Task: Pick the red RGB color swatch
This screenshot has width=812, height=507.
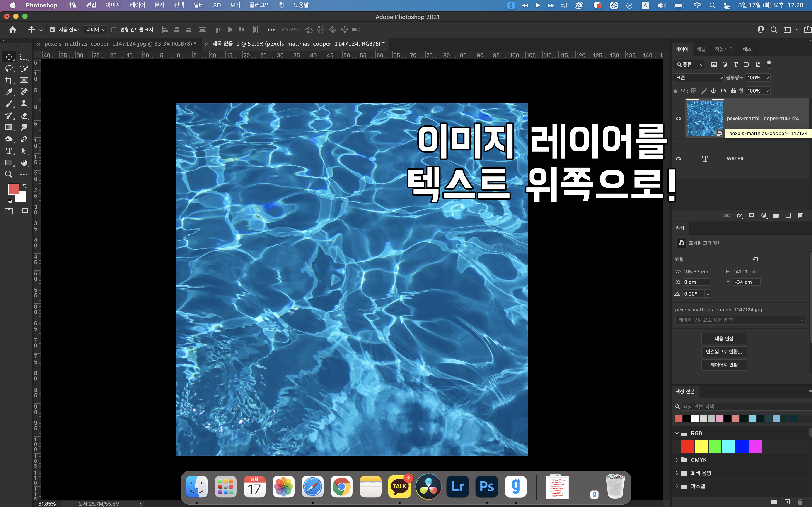Action: point(688,447)
